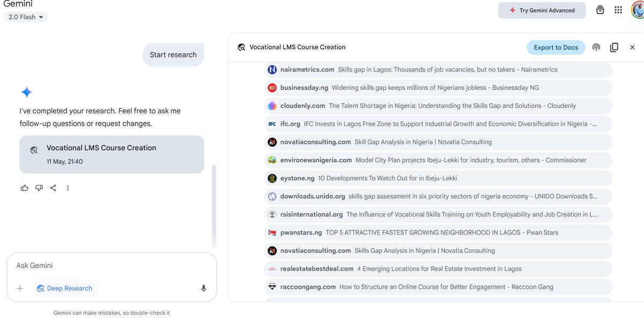Open the Vocational LMS Course Creation report card
Screen dimensions: 644x318
click(112, 154)
